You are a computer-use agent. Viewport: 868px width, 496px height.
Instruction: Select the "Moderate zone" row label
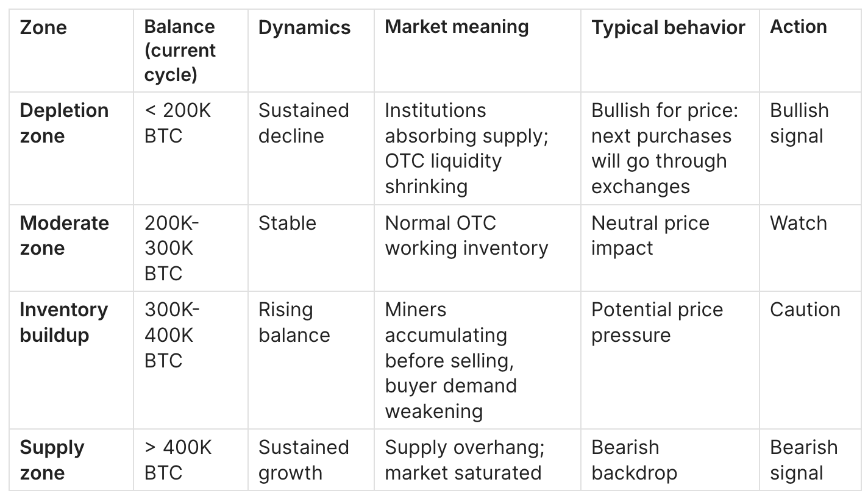point(64,236)
